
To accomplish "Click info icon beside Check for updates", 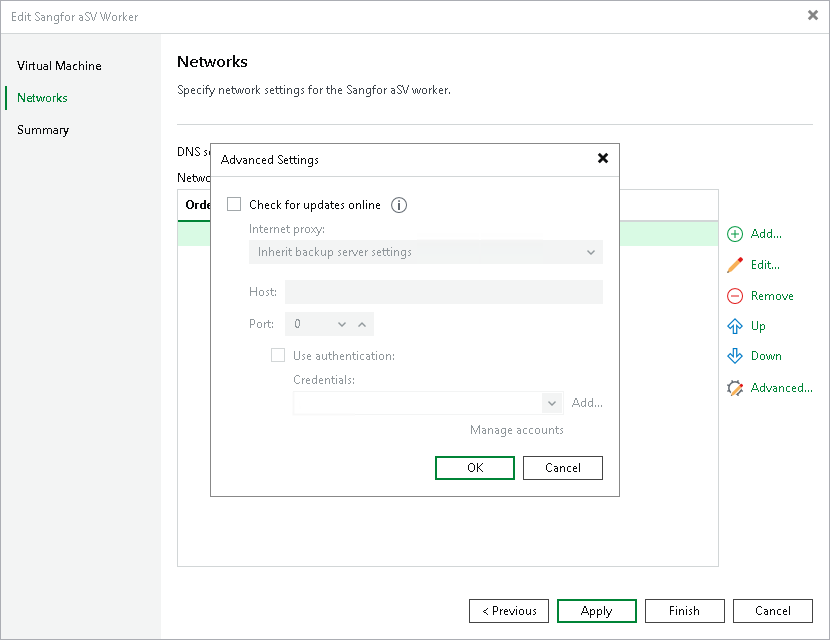I will point(399,205).
